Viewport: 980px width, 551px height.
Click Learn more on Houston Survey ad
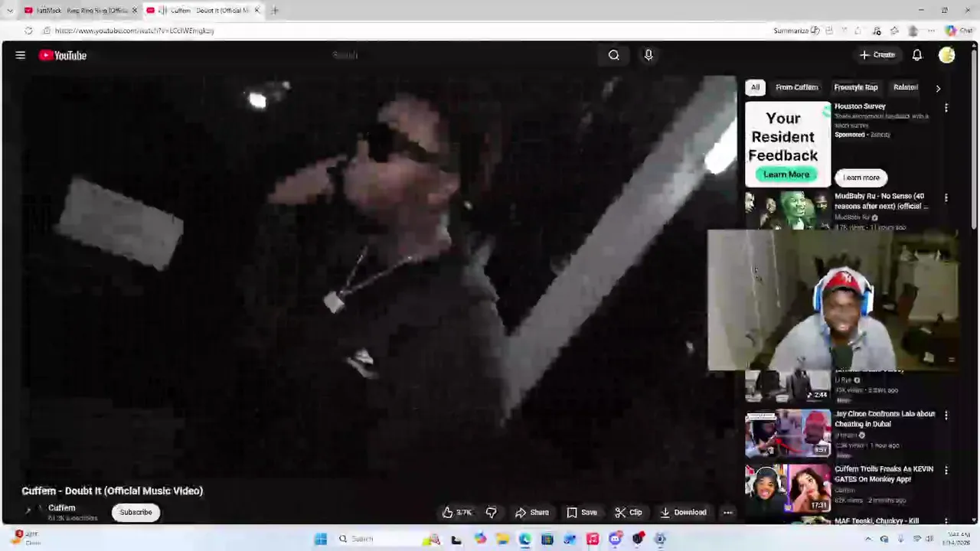tap(861, 178)
